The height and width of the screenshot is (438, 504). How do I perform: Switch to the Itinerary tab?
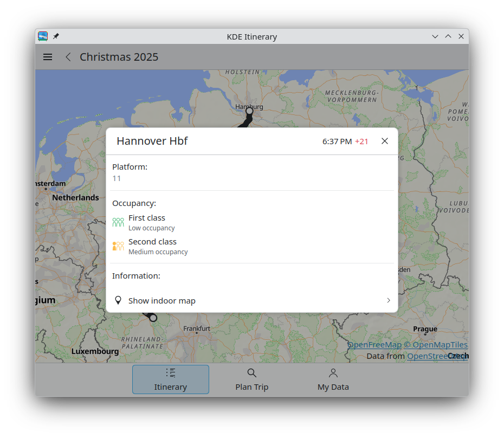pyautogui.click(x=170, y=379)
